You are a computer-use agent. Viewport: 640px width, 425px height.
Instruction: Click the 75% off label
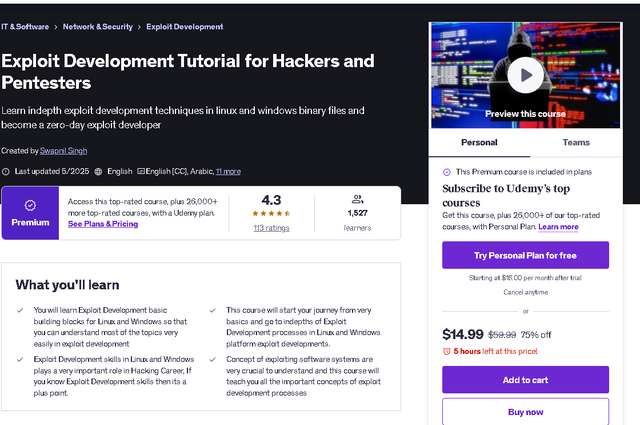click(536, 335)
